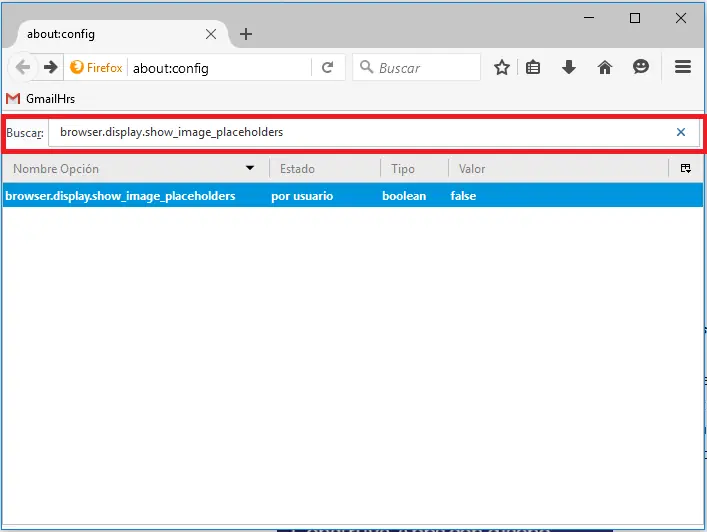This screenshot has width=707, height=532.
Task: Close the about:config tab
Action: pos(211,34)
